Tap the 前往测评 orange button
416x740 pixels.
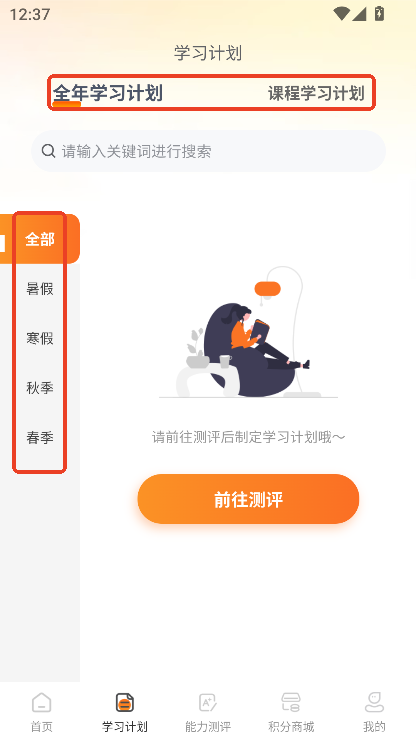tap(248, 499)
